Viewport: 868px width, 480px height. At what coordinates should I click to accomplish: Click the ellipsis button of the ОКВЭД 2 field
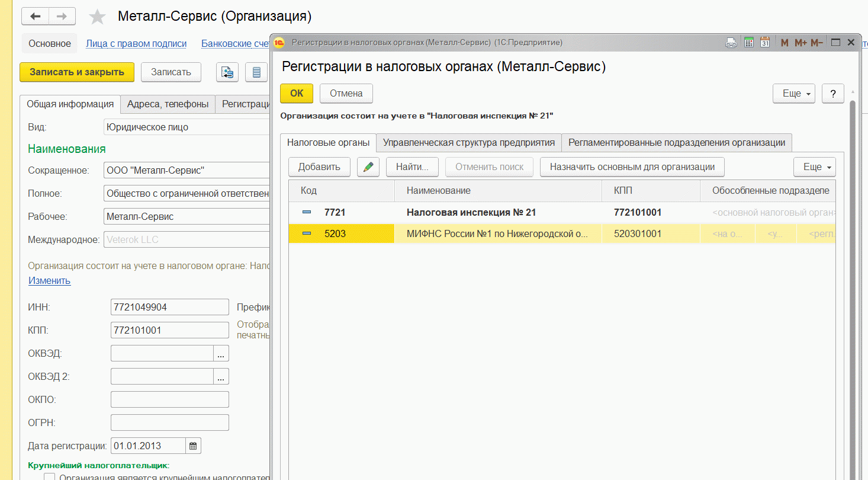(x=221, y=376)
